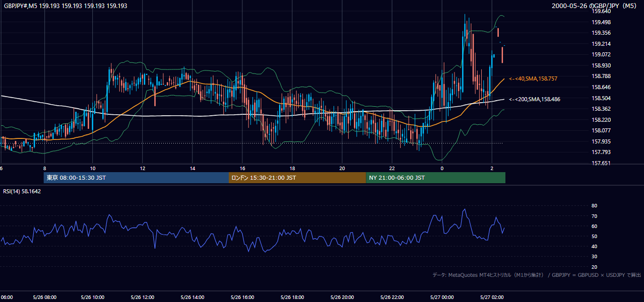Click the 5/27 02:00 date label
This screenshot has height=302, width=644.
click(x=492, y=297)
